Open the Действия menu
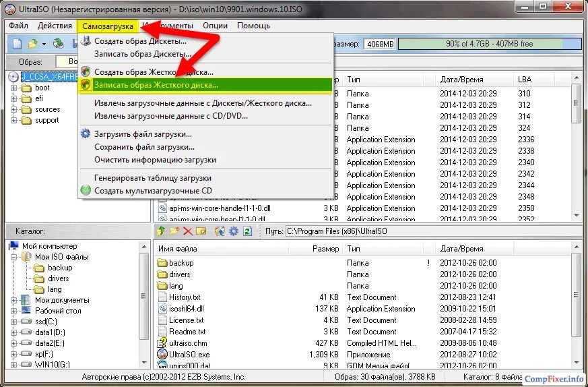 (55, 26)
